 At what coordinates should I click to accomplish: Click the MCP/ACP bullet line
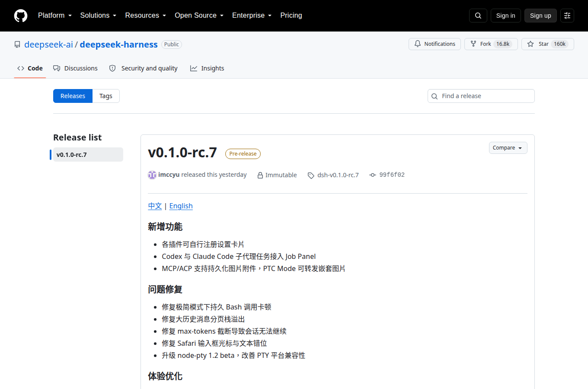(x=253, y=268)
